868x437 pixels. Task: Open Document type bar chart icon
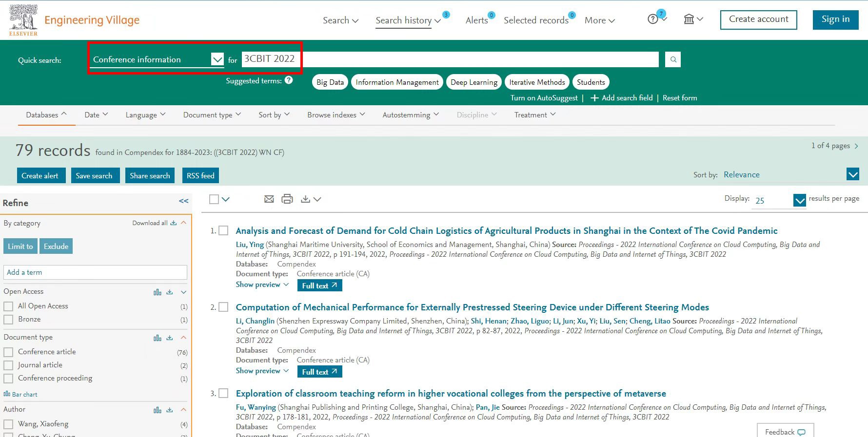coord(158,338)
